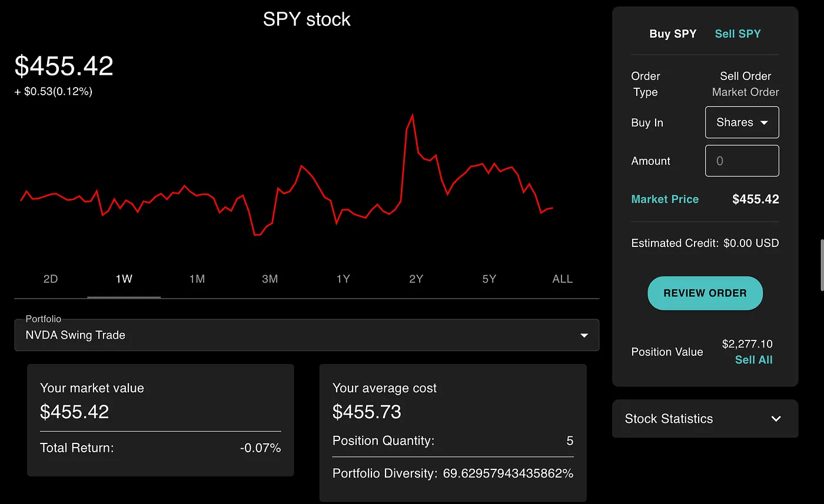Select the 1M chart range
The image size is (824, 504).
[197, 279]
